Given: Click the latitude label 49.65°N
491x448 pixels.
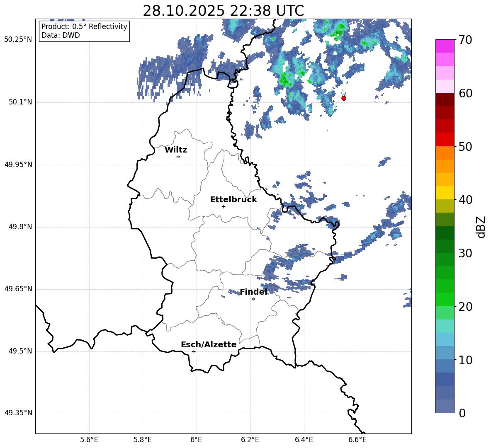Looking at the screenshot, I should (18, 289).
